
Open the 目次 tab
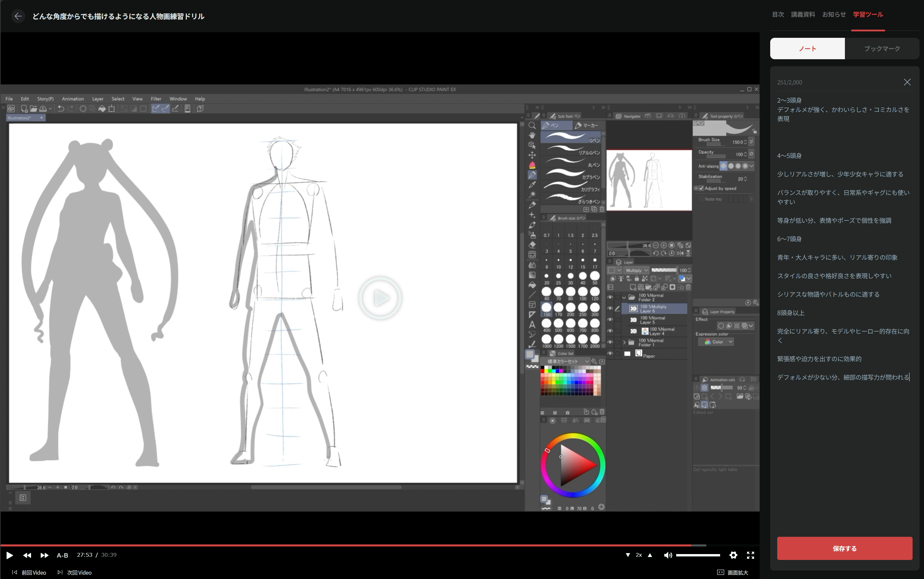(x=778, y=15)
